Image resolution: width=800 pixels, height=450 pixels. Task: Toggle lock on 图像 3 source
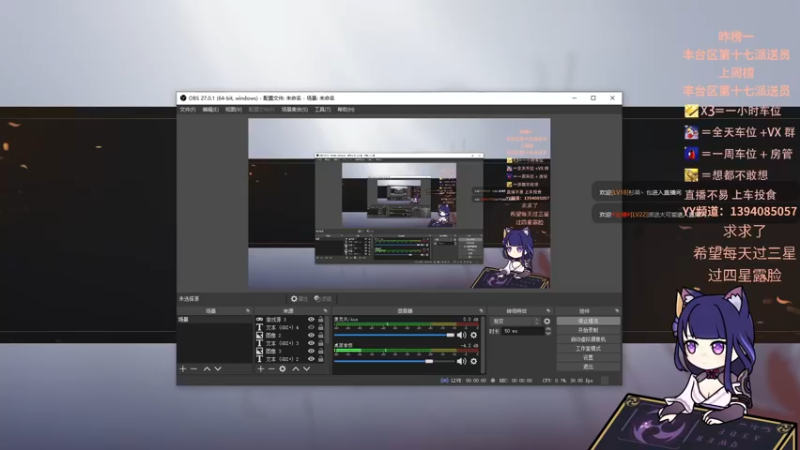tap(321, 351)
